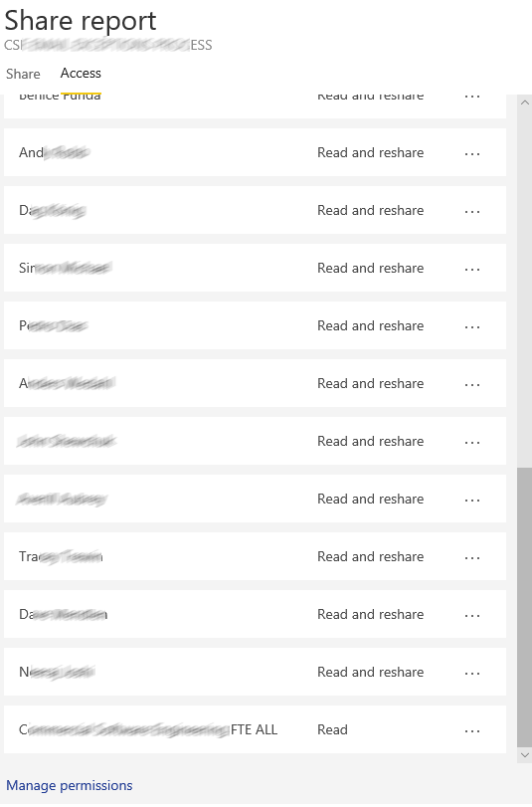Screen dimensions: 532x807
Task: Select the Access tab
Action: (81, 73)
